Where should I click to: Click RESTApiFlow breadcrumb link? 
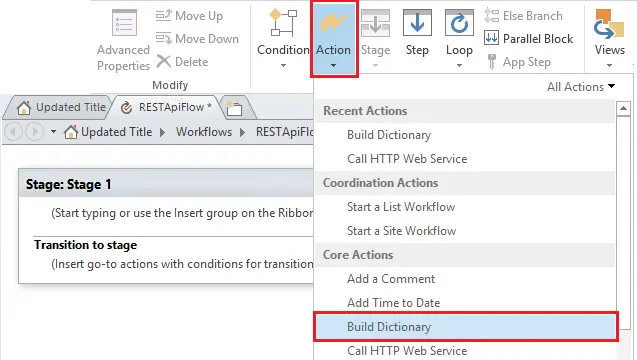[284, 132]
